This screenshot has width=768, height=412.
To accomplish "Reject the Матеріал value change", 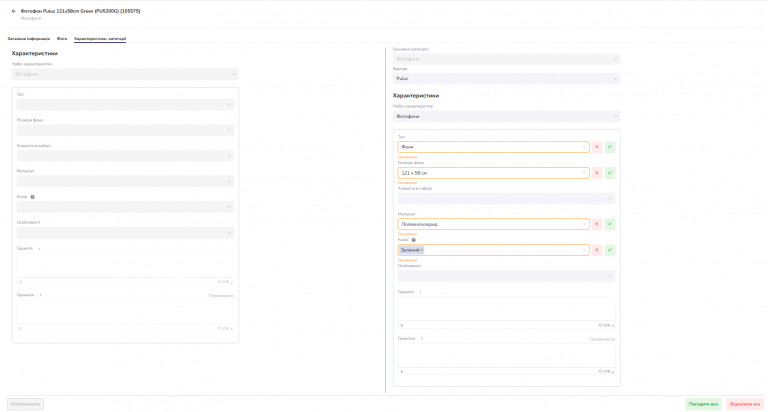I will coord(597,224).
